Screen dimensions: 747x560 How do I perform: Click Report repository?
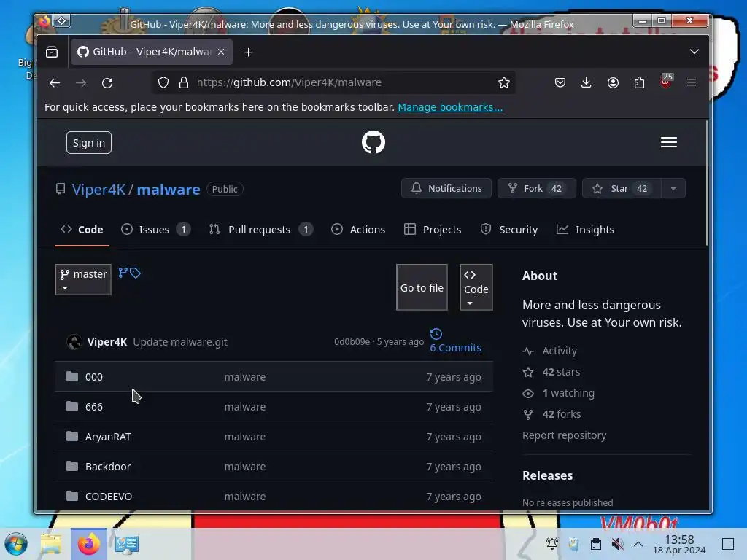[x=564, y=435]
